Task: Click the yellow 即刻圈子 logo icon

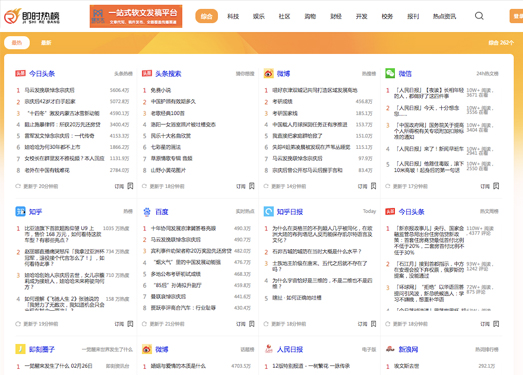Action: (x=20, y=349)
